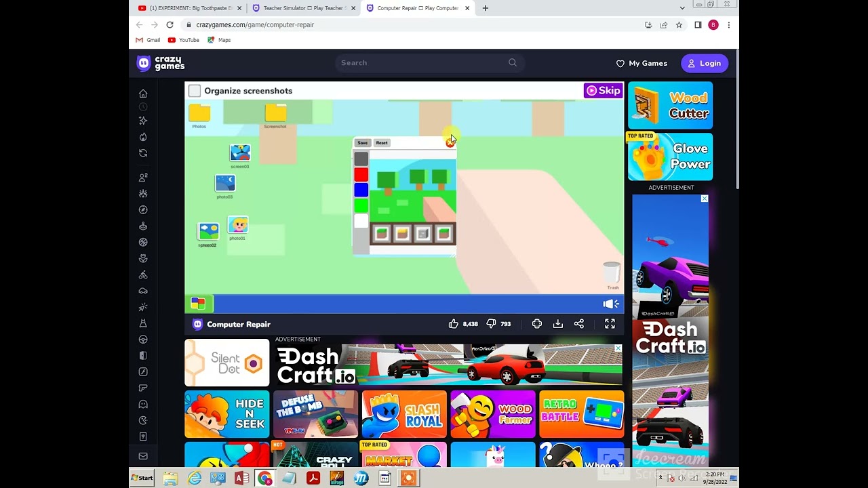
Task: Open the Glove Power game thumbnail
Action: [670, 157]
